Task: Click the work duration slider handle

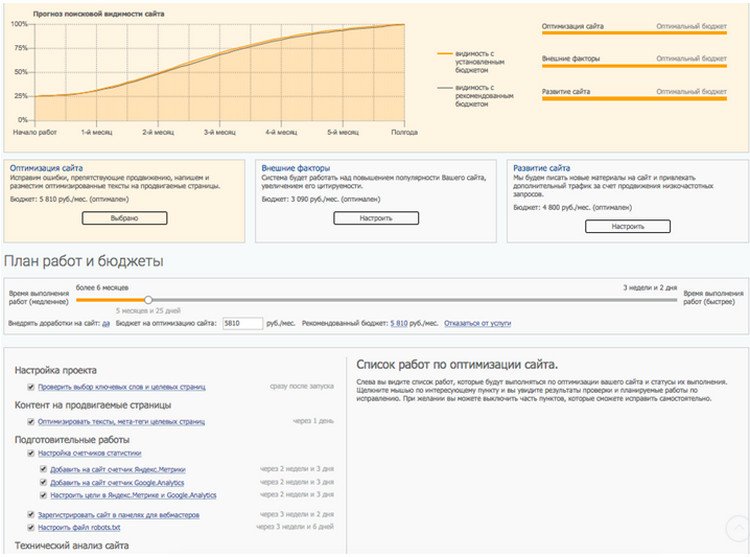Action: 148,300
